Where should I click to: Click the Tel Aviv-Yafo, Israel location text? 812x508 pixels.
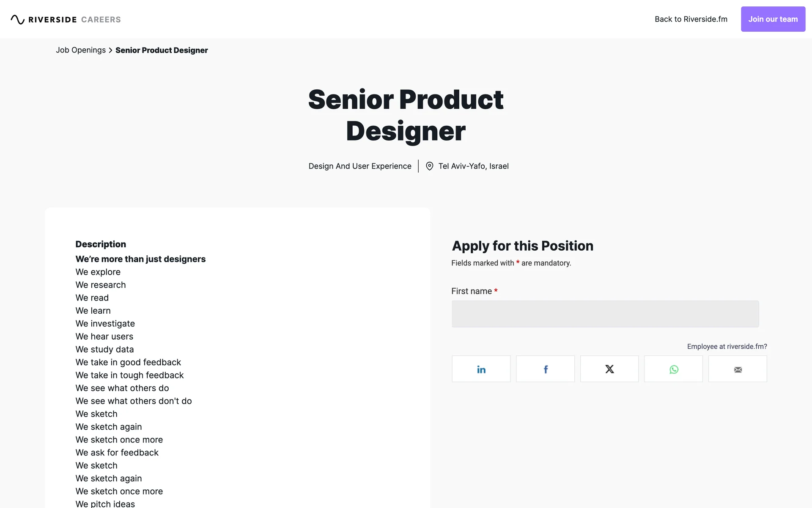473,166
